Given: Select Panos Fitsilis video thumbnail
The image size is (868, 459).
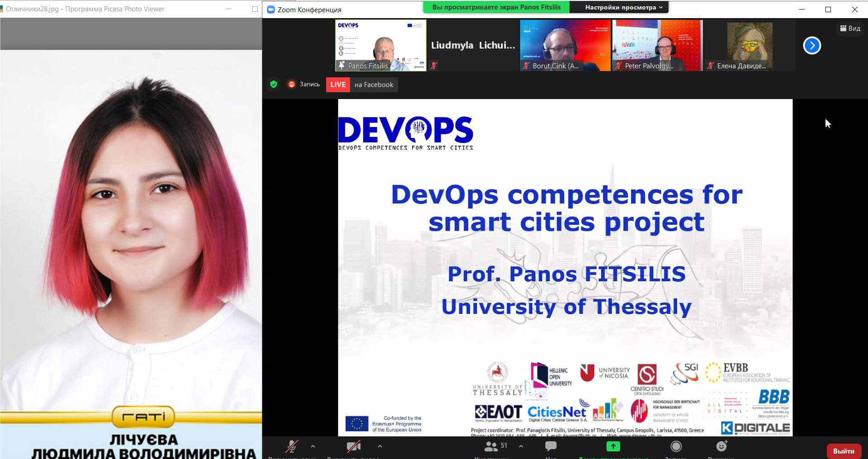Looking at the screenshot, I should click(x=381, y=45).
